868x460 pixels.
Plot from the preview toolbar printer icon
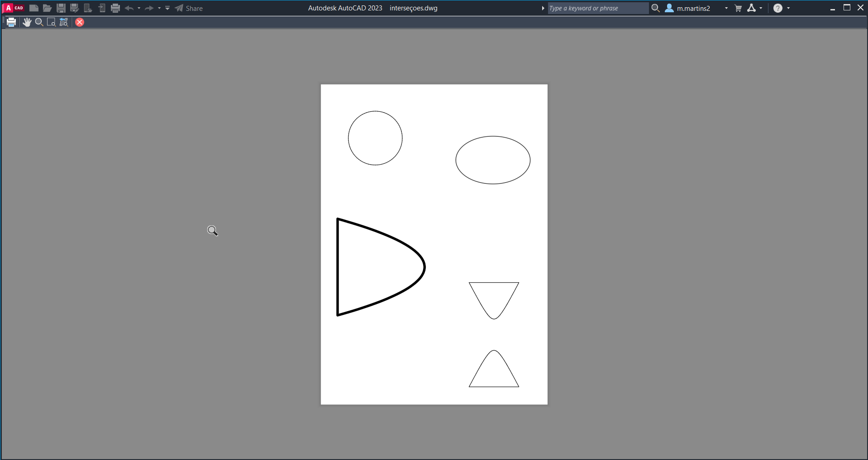11,22
